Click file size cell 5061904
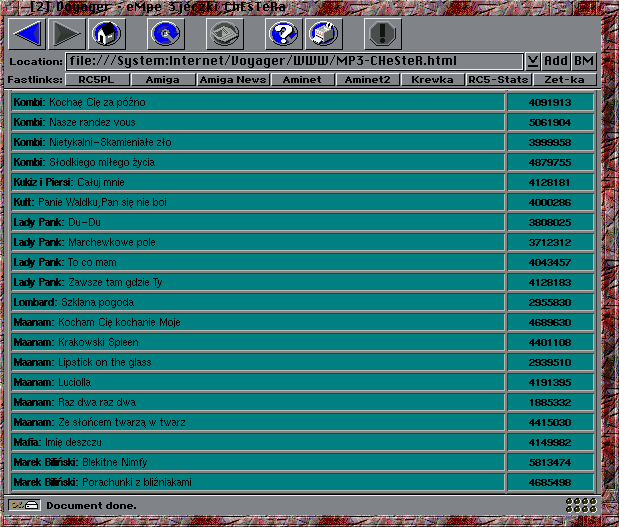This screenshot has width=619, height=527. tap(550, 122)
